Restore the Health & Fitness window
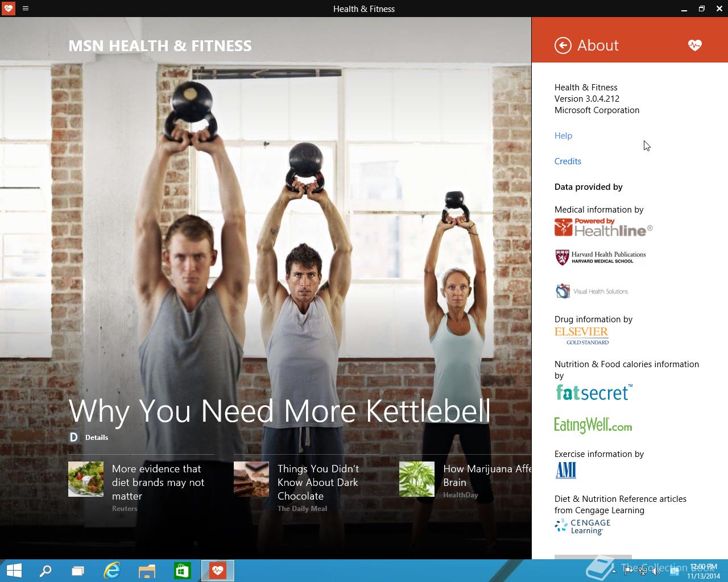The height and width of the screenshot is (582, 728). point(701,9)
